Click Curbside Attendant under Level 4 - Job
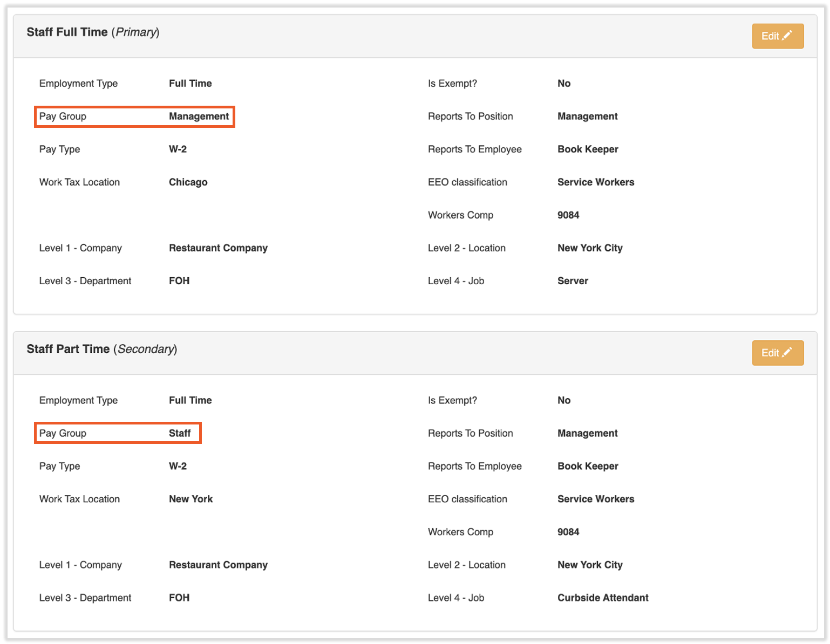Screen dimensions: 830x644 (x=603, y=598)
